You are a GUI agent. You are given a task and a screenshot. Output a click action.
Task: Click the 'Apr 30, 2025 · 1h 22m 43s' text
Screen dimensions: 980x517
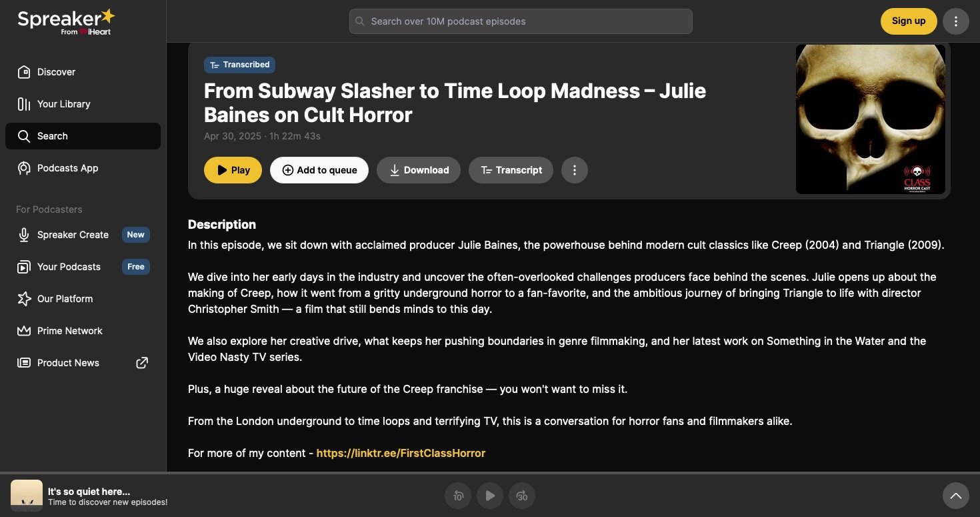click(262, 136)
